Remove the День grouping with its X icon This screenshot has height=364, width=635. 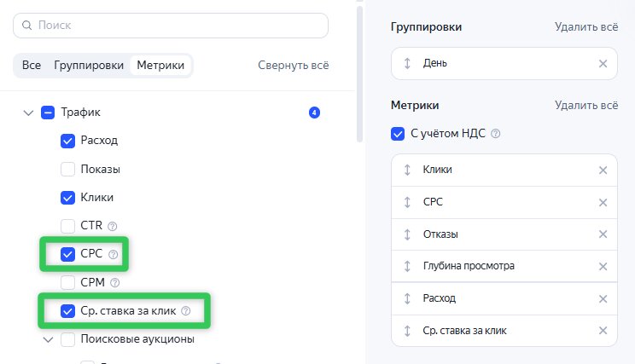pyautogui.click(x=603, y=63)
